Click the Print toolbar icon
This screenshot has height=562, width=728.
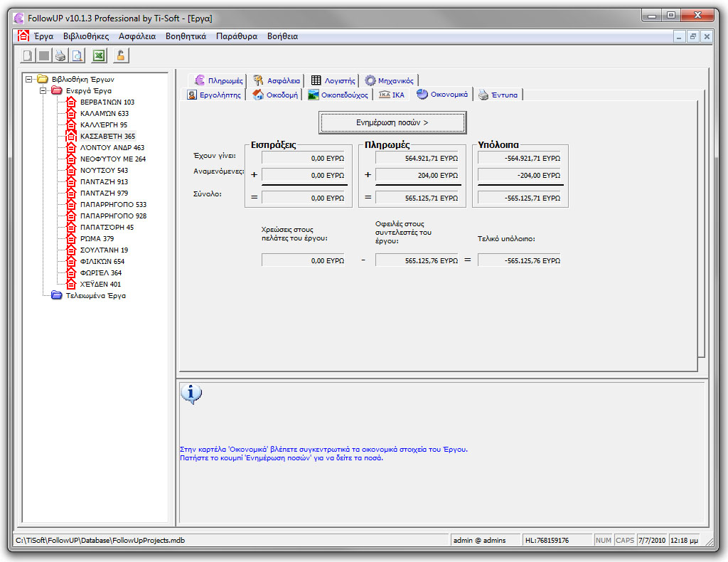tap(60, 55)
